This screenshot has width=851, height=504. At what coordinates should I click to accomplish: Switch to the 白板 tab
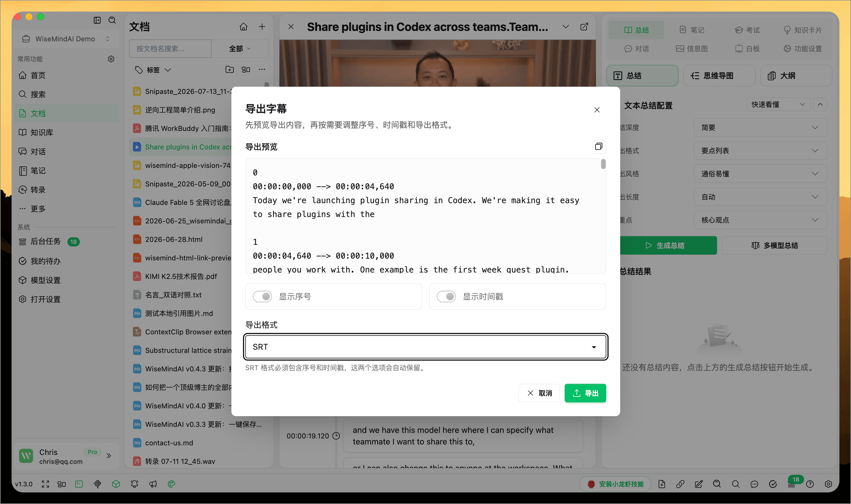[x=747, y=49]
